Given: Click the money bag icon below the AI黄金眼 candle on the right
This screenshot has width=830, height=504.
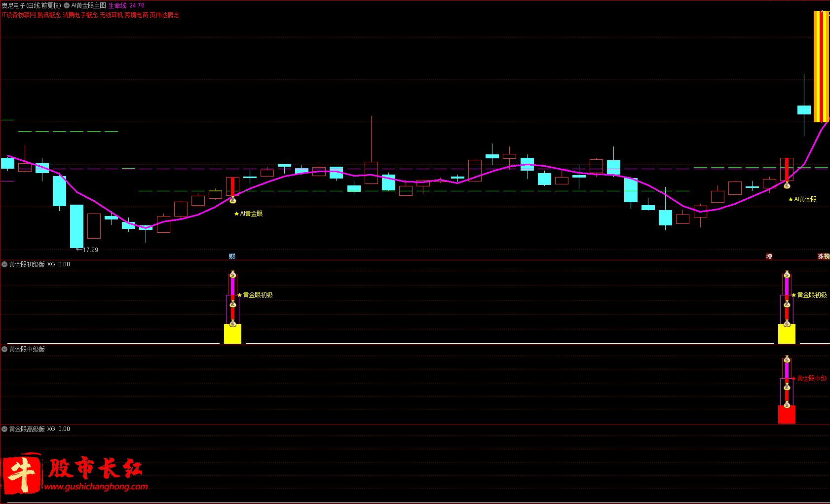Looking at the screenshot, I should point(787,185).
